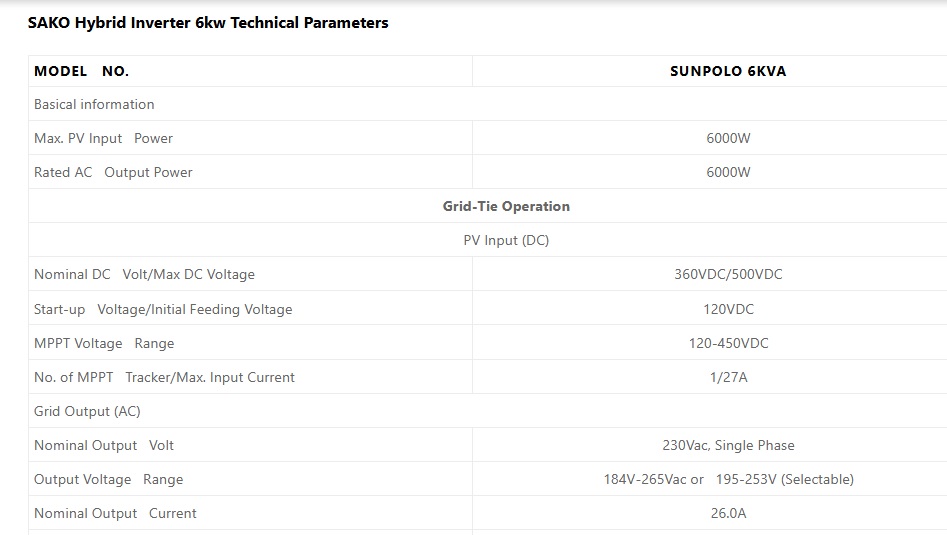This screenshot has height=535, width=947.
Task: Click the MODEL NO. header cell
Action: (81, 71)
